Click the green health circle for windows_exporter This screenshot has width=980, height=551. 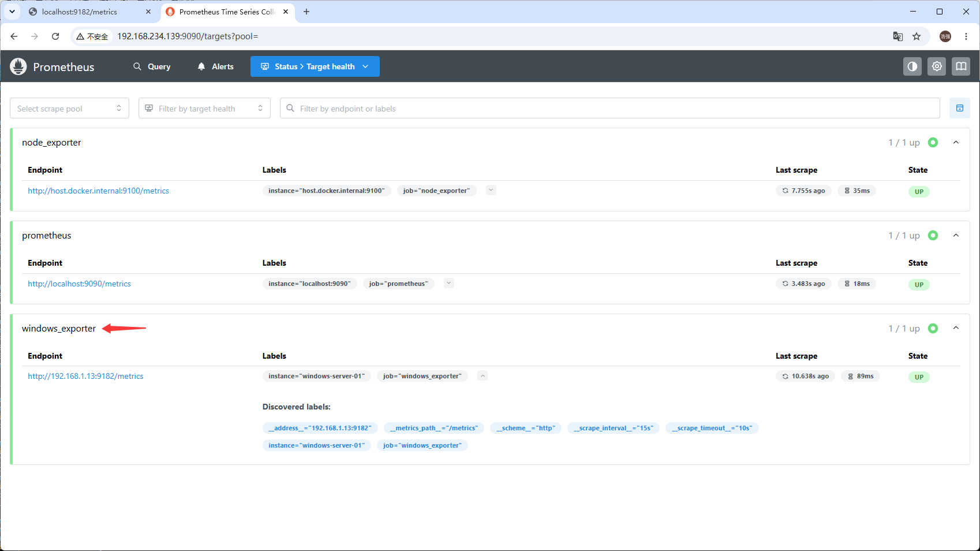pos(933,329)
